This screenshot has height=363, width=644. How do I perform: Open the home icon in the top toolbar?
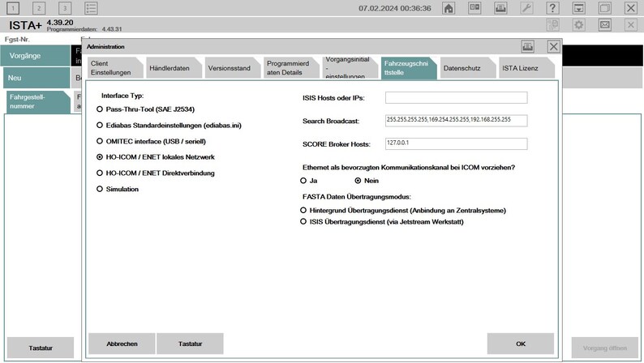point(449,8)
